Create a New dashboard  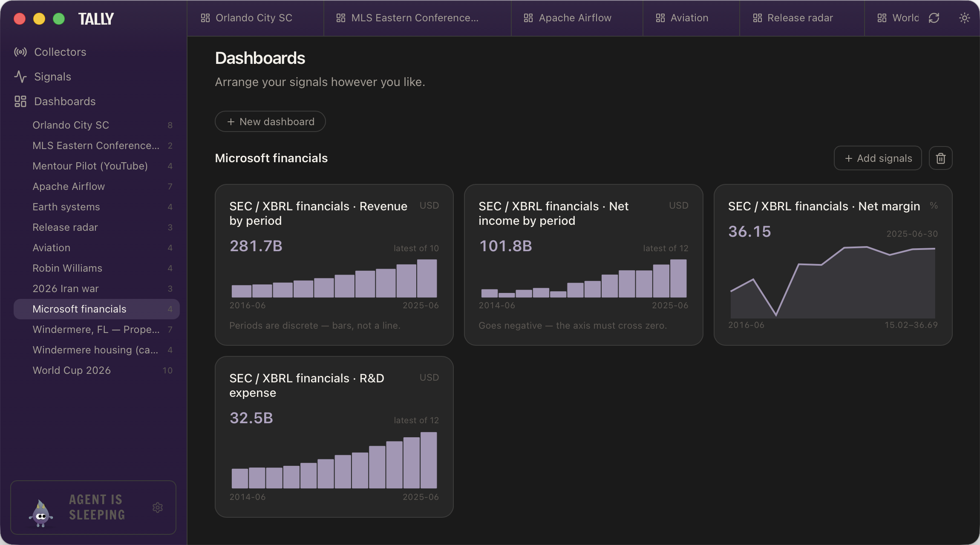pyautogui.click(x=270, y=122)
